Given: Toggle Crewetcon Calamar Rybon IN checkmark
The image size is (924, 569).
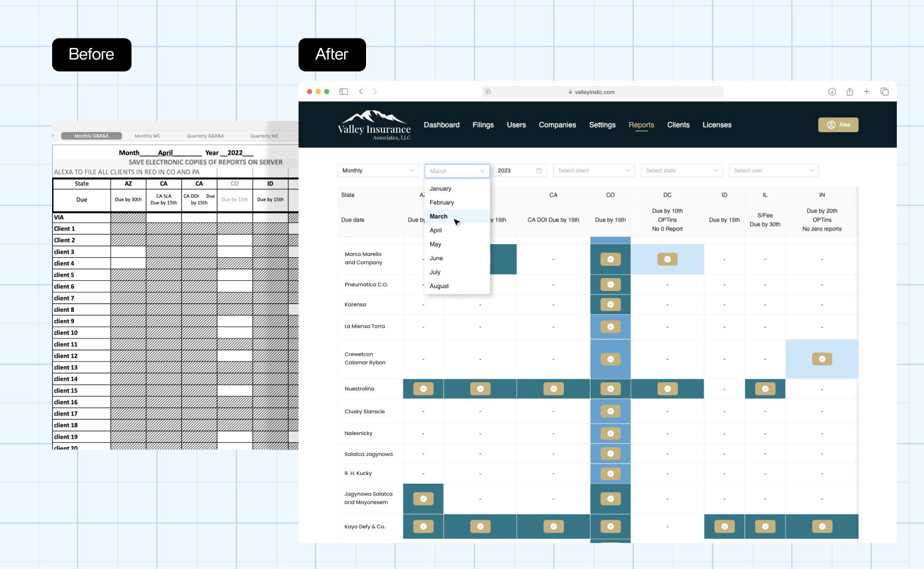Looking at the screenshot, I should point(822,359).
